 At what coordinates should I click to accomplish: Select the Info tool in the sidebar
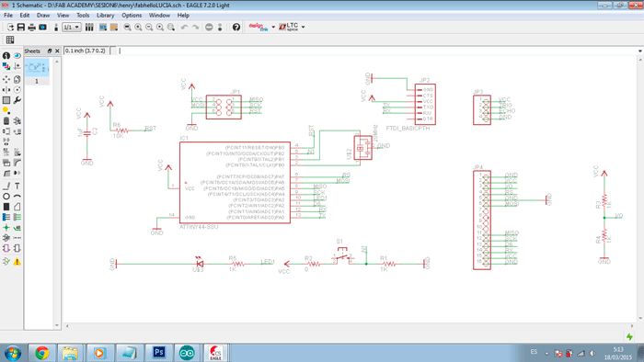(6, 55)
